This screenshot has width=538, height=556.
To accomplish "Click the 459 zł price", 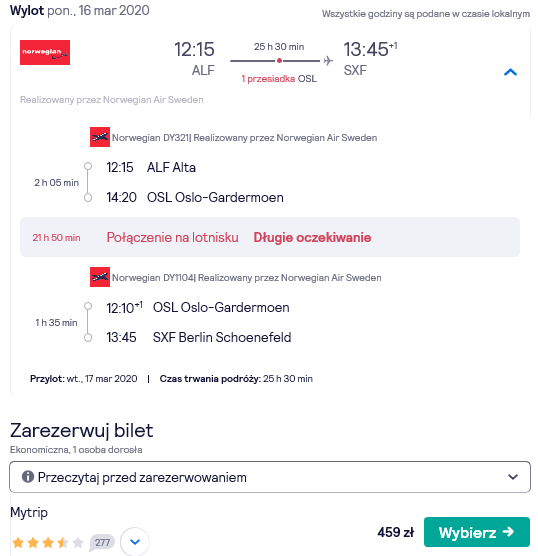I will 395,532.
